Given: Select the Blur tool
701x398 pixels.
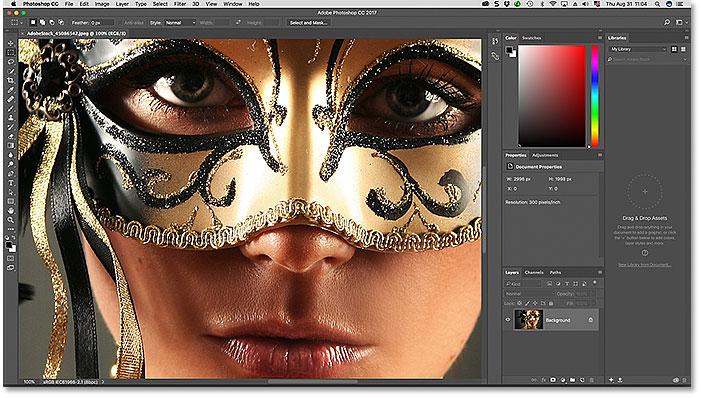Looking at the screenshot, I should tap(11, 155).
